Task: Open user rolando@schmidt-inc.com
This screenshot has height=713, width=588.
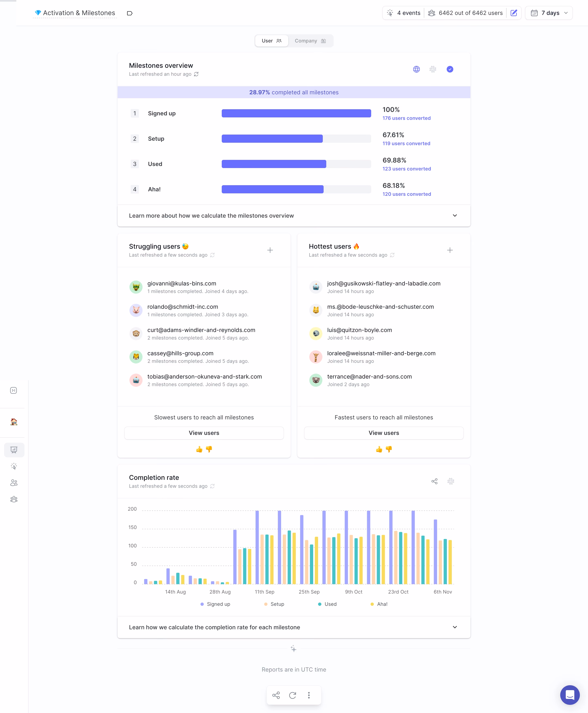Action: (183, 307)
